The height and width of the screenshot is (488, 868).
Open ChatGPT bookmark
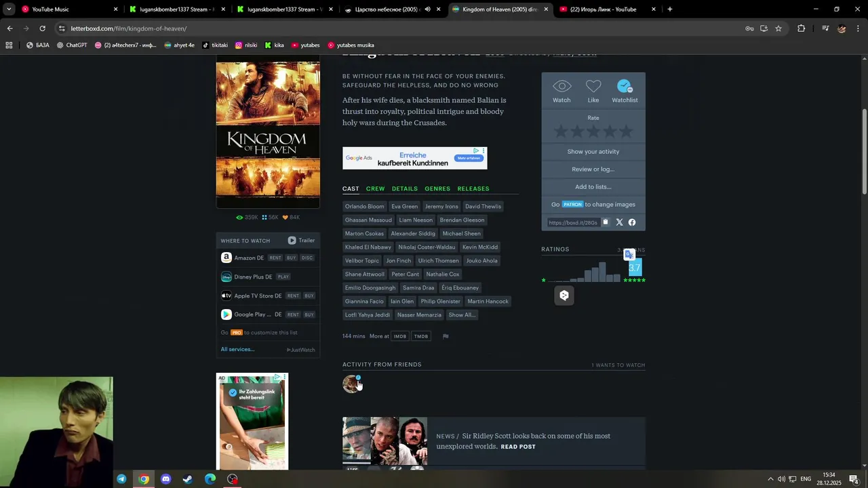[x=72, y=45]
